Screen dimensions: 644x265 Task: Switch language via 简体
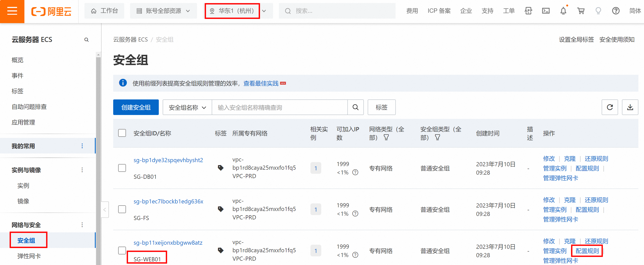(x=635, y=11)
